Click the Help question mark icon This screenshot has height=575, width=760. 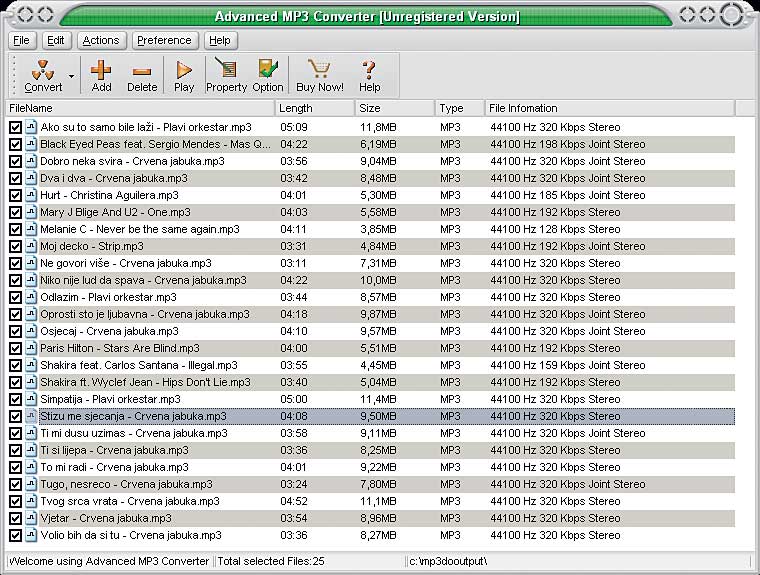tap(369, 70)
